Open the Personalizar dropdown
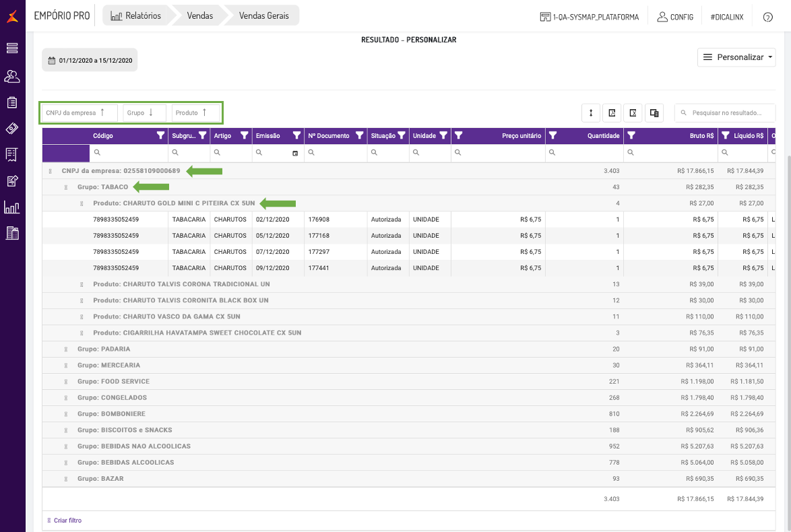This screenshot has width=791, height=532. (x=736, y=57)
